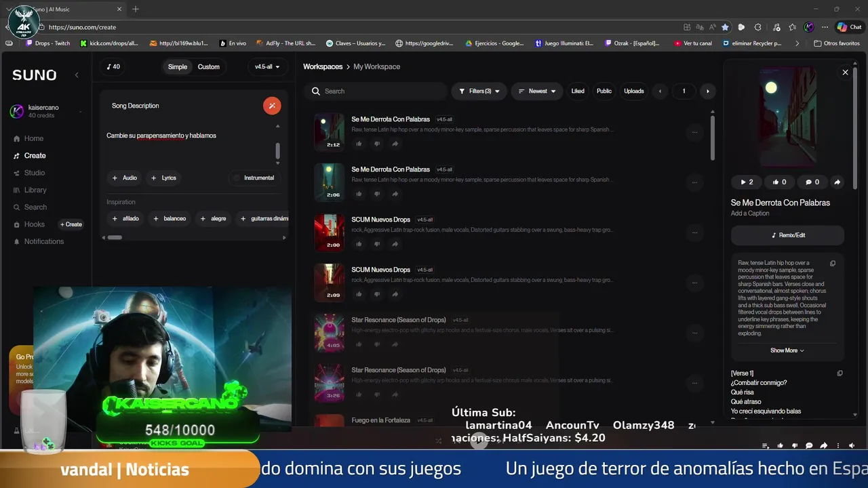Screen dimensions: 868x488
Task: Open Studio in the sidebar
Action: point(34,173)
